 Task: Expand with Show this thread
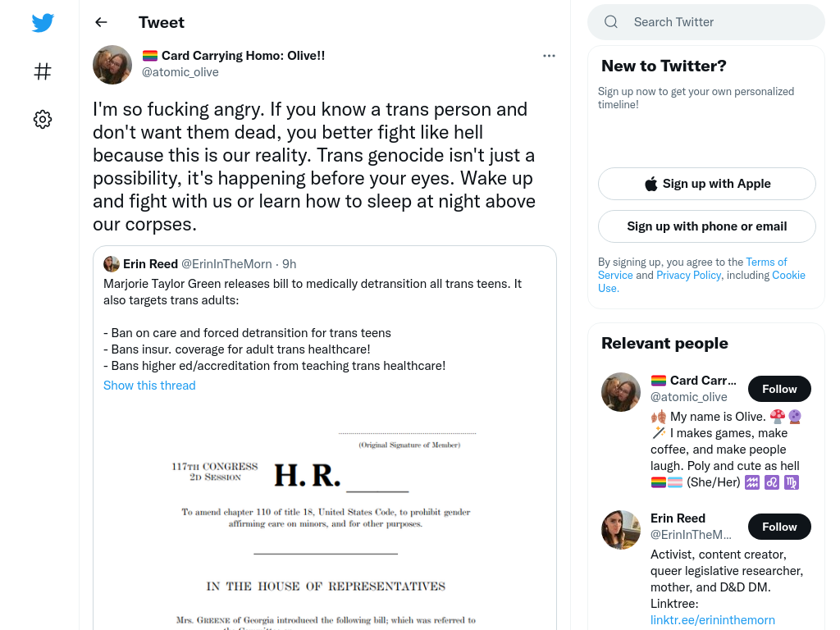click(149, 386)
